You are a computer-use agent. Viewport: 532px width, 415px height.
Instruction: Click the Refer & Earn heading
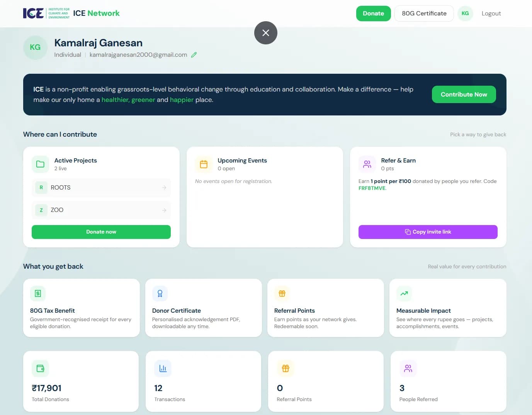pos(398,161)
